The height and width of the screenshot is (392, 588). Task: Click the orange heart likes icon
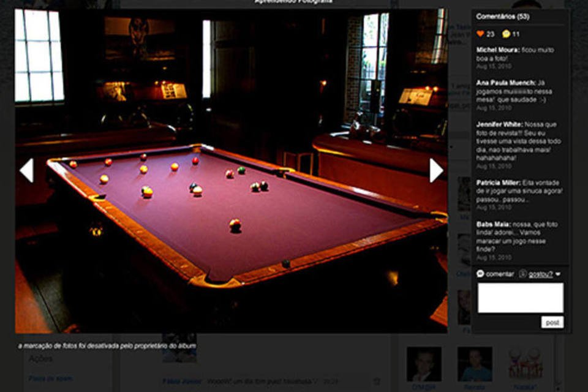(x=480, y=34)
